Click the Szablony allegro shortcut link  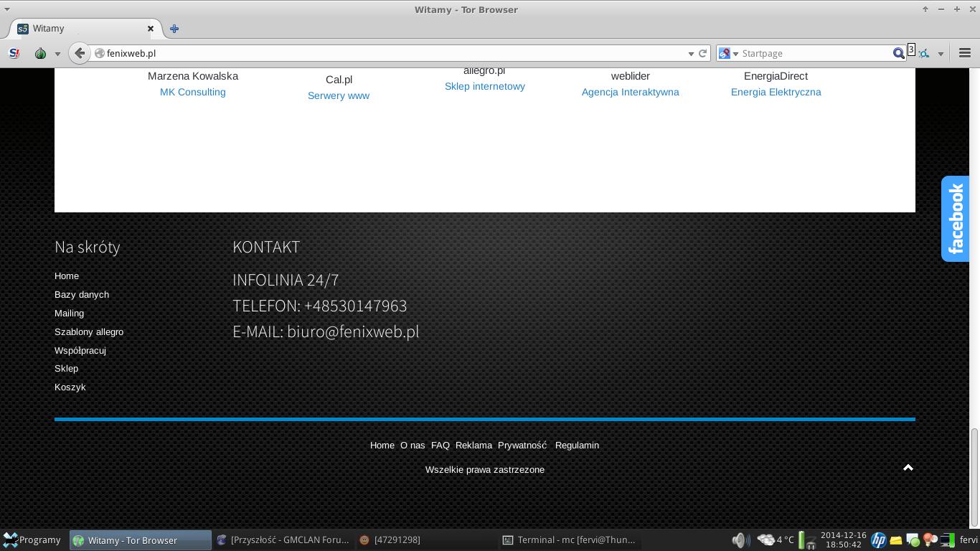(89, 332)
